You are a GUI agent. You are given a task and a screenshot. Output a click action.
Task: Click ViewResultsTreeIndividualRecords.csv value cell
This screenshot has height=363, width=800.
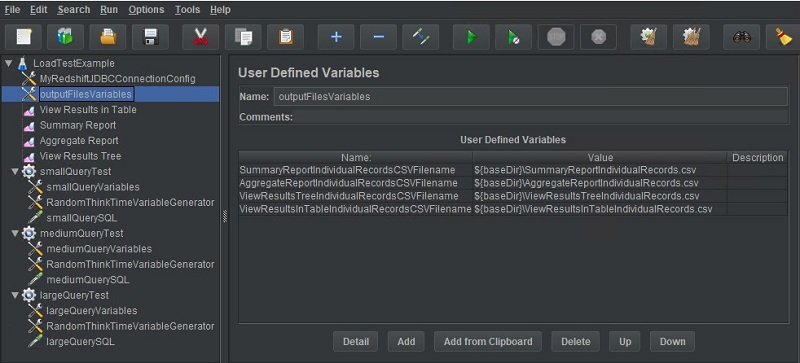tap(600, 196)
